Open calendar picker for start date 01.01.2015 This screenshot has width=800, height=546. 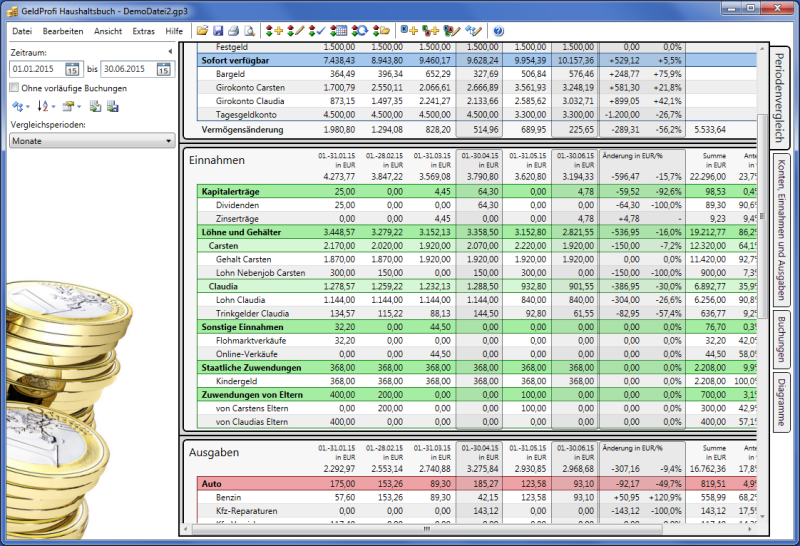click(72, 70)
